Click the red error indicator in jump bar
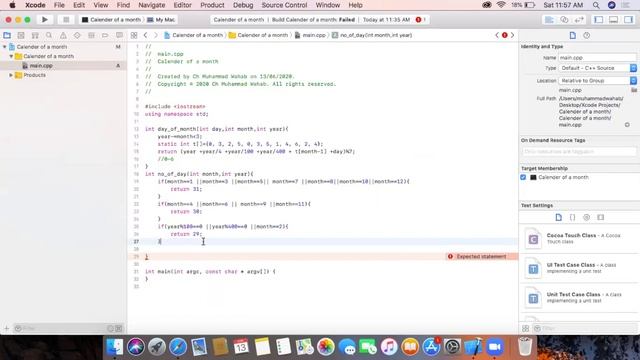This screenshot has height=360, width=640. coord(504,36)
